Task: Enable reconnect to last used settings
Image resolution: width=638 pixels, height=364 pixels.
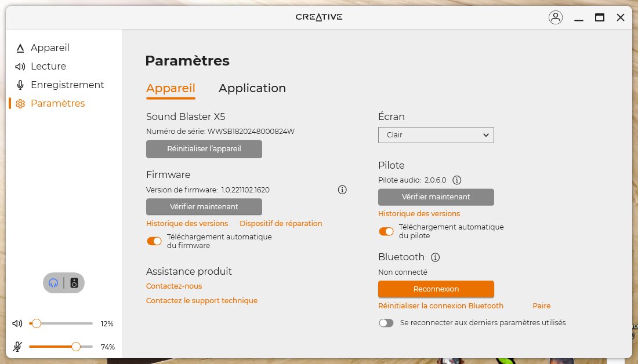Action: (x=386, y=323)
